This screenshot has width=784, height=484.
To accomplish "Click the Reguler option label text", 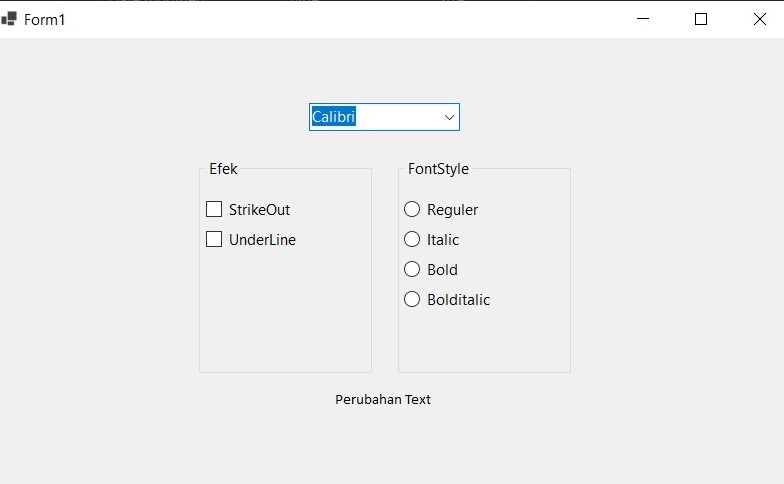I will [452, 210].
